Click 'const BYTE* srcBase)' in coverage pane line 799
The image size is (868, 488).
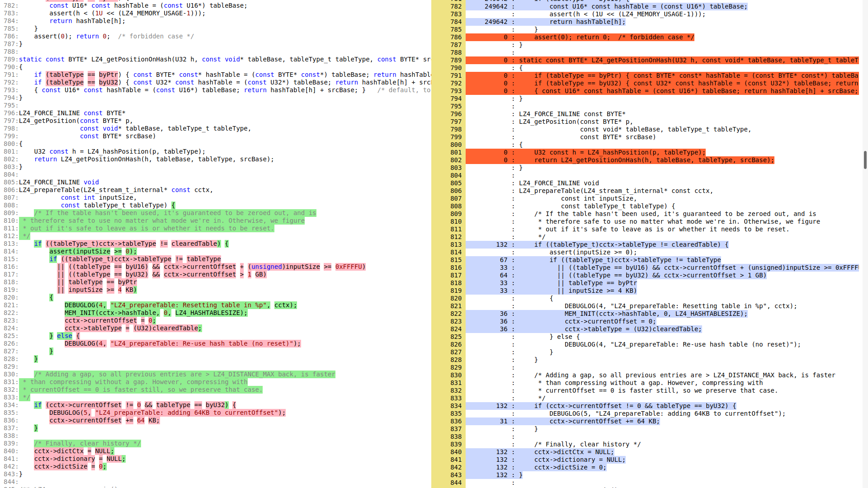click(618, 137)
